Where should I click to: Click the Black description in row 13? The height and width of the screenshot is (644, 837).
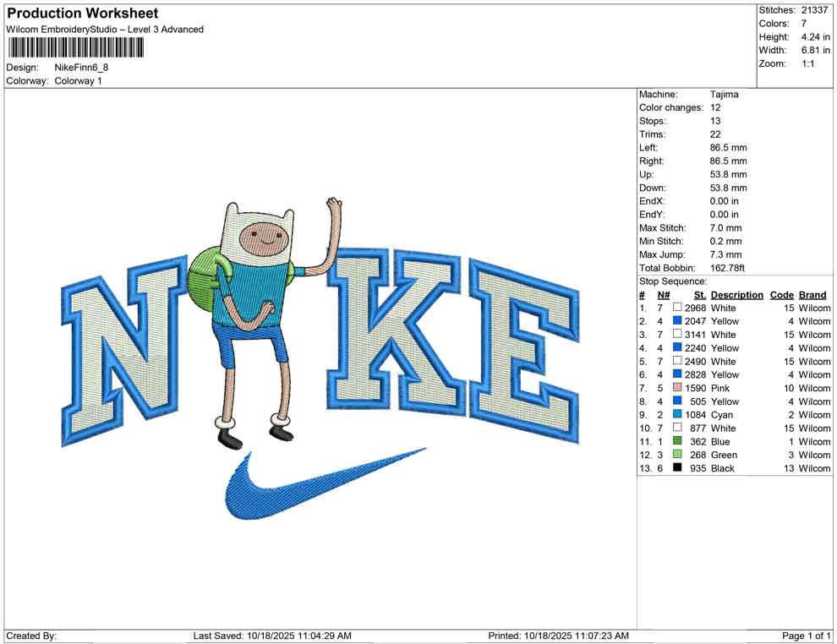coord(722,468)
